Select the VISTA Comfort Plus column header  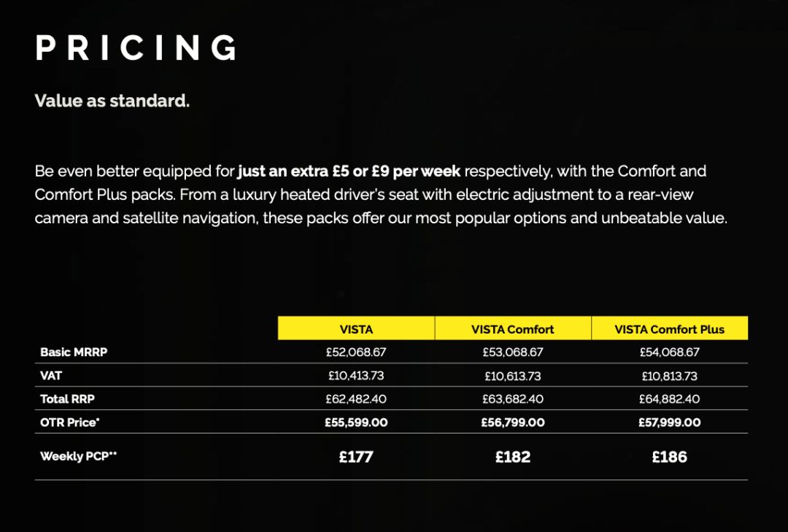point(670,329)
